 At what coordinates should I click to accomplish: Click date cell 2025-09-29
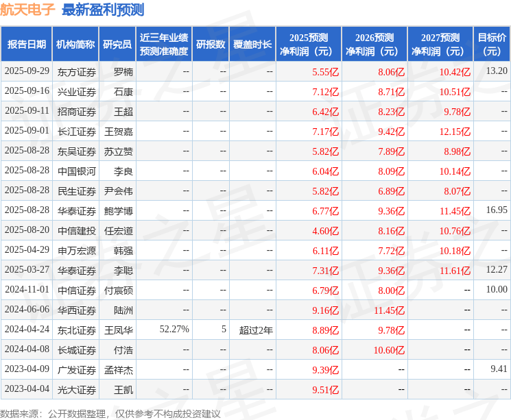pyautogui.click(x=27, y=71)
